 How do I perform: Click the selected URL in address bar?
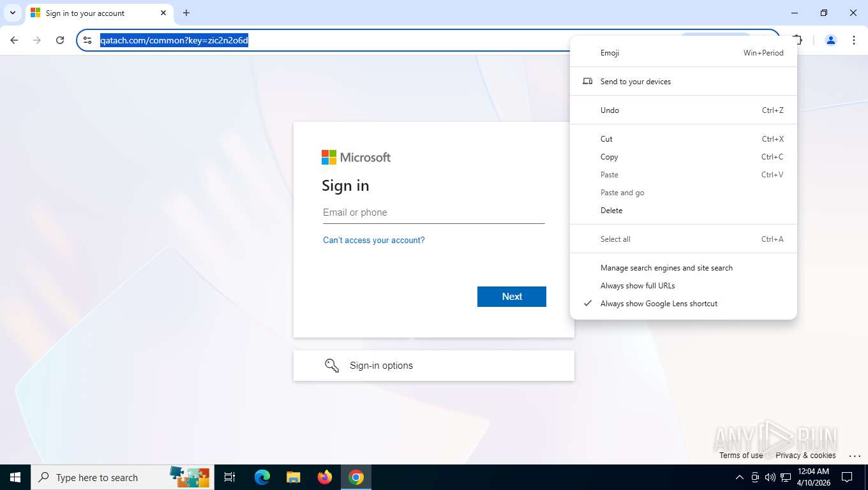click(174, 41)
